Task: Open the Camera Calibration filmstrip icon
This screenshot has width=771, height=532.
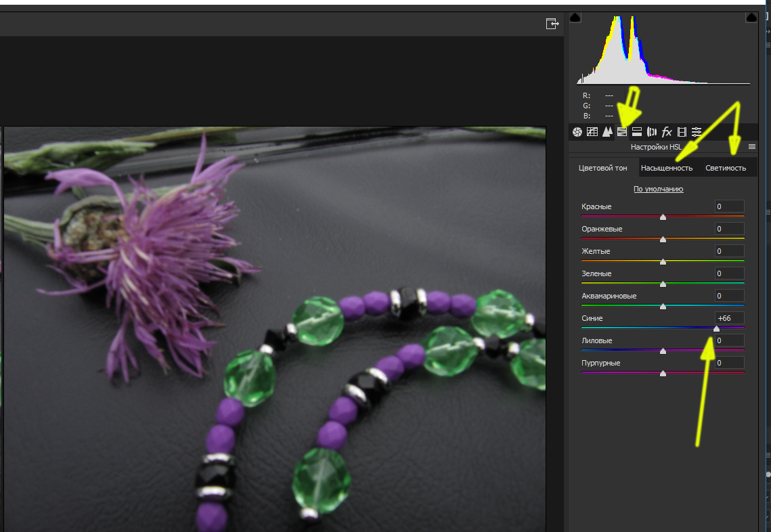Action: (682, 132)
